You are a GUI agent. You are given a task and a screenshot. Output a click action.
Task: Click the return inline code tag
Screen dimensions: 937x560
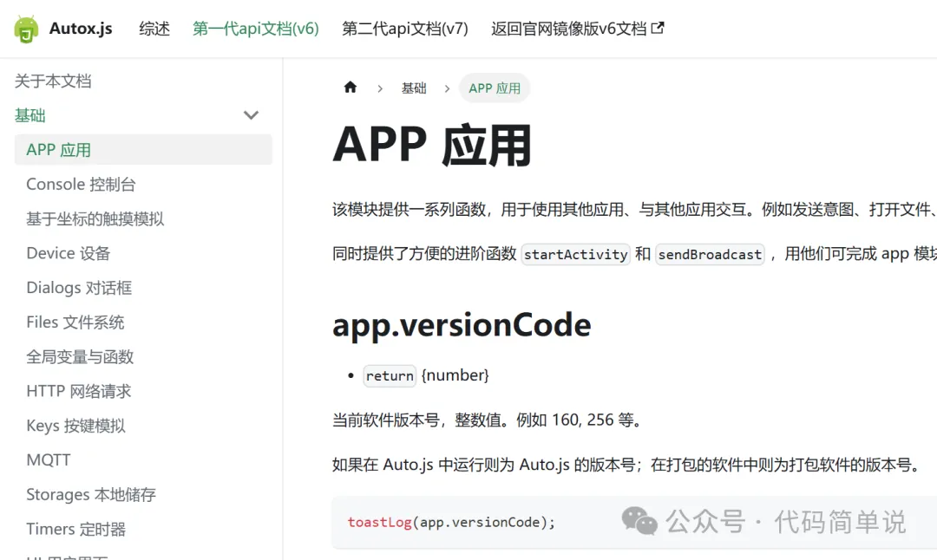390,375
